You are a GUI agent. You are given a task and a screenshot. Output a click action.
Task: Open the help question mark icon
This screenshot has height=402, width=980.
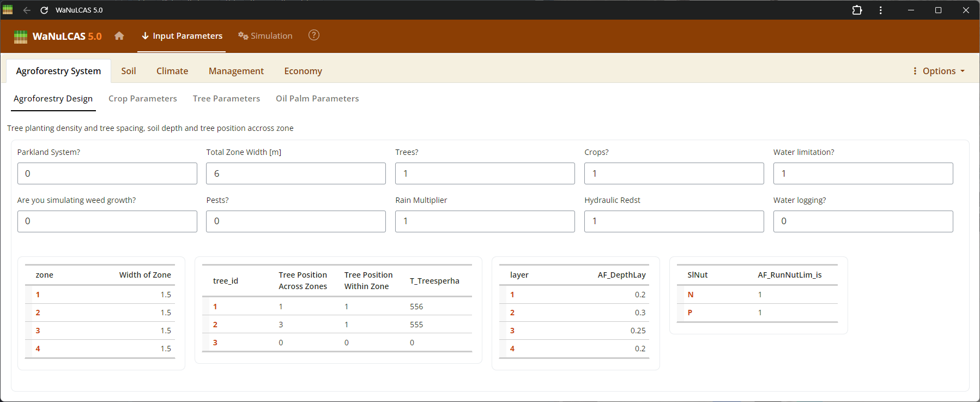pos(314,35)
